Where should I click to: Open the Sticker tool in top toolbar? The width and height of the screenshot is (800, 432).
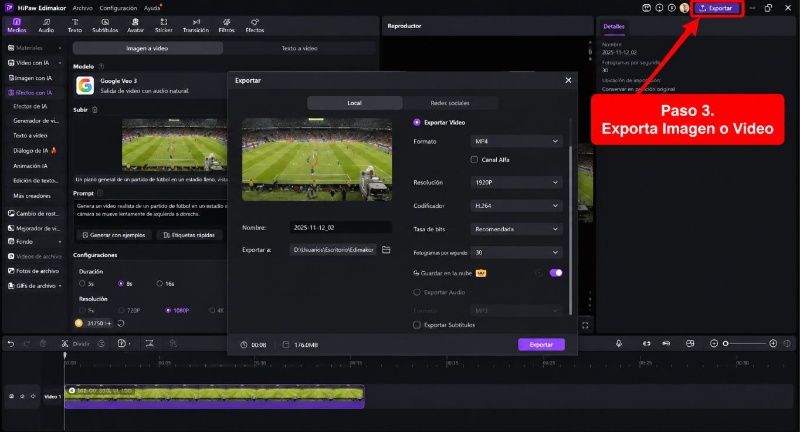pyautogui.click(x=163, y=26)
